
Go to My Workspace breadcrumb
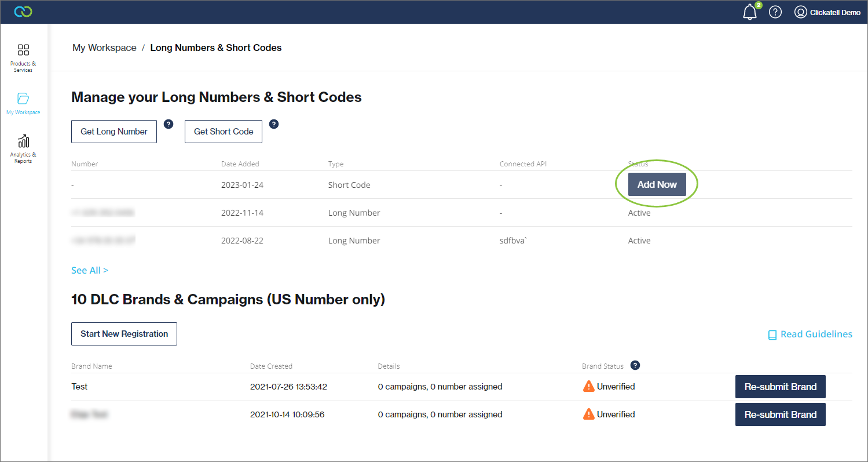coord(104,48)
